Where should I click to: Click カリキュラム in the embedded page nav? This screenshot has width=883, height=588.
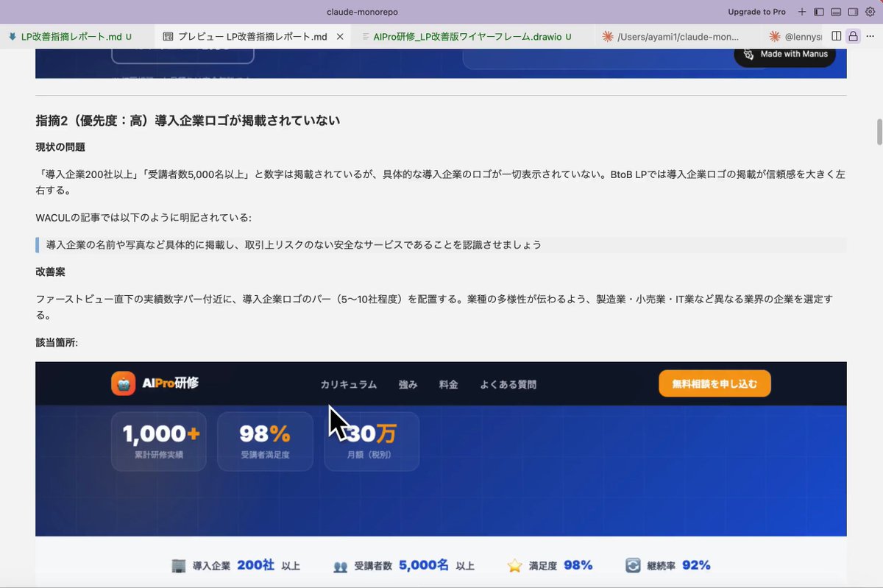coord(348,384)
